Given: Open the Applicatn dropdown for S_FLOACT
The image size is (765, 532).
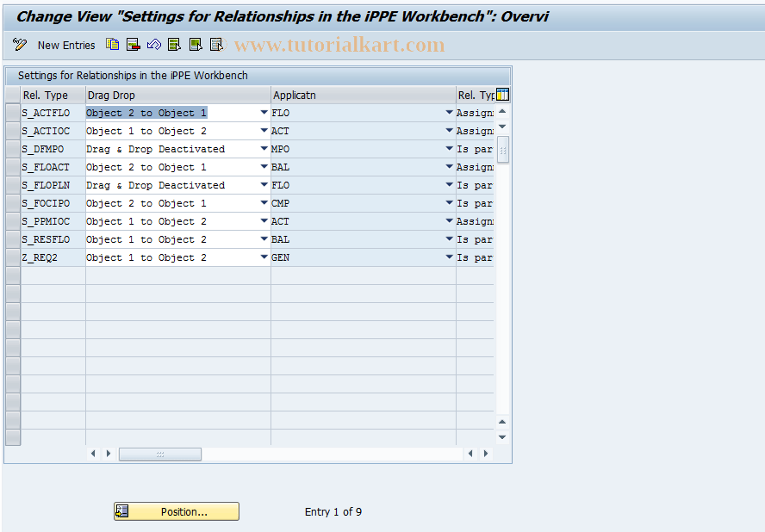Looking at the screenshot, I should (448, 166).
